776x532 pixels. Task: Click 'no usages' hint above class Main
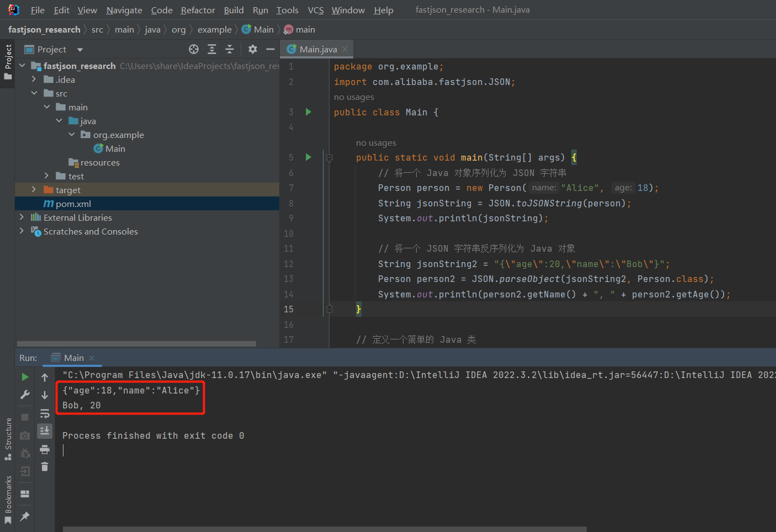point(354,97)
